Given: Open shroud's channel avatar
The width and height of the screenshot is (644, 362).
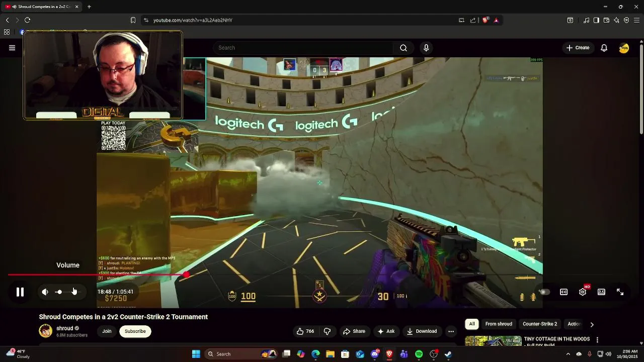Looking at the screenshot, I should (x=45, y=331).
